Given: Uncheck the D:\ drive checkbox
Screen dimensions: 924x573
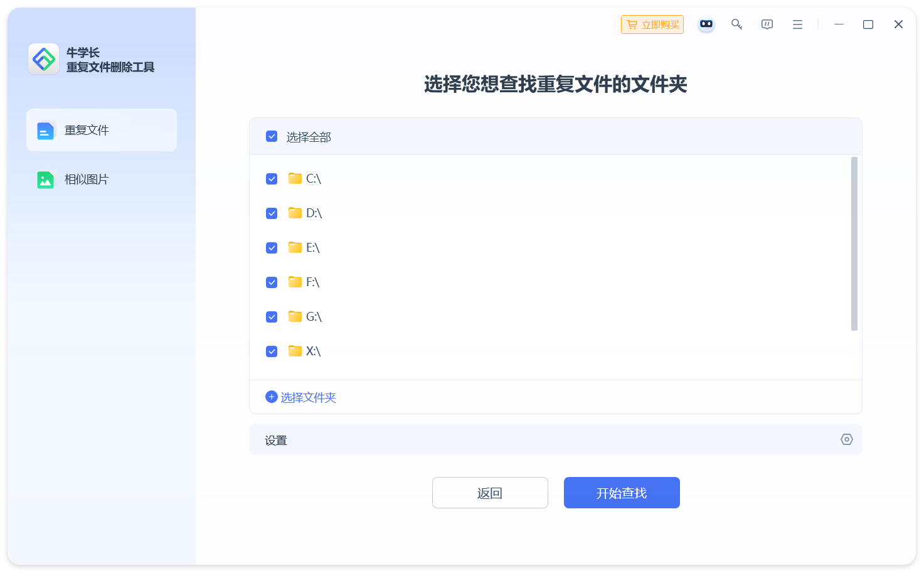Looking at the screenshot, I should coord(272,213).
